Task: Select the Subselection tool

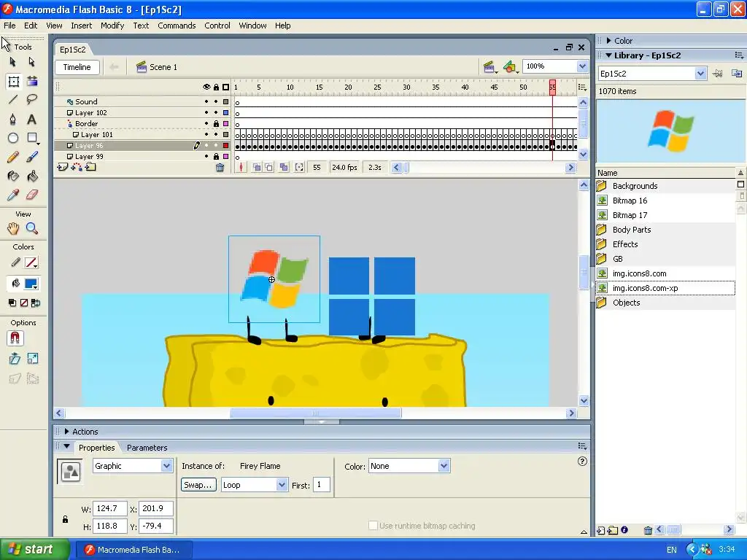Action: (31, 62)
